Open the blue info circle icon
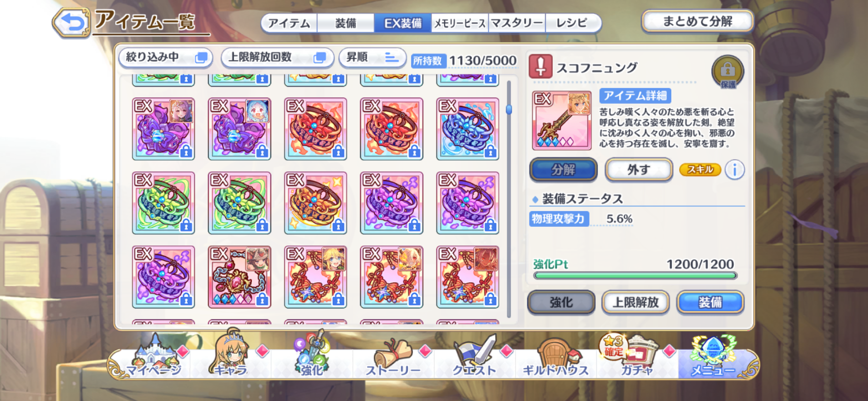 click(734, 170)
